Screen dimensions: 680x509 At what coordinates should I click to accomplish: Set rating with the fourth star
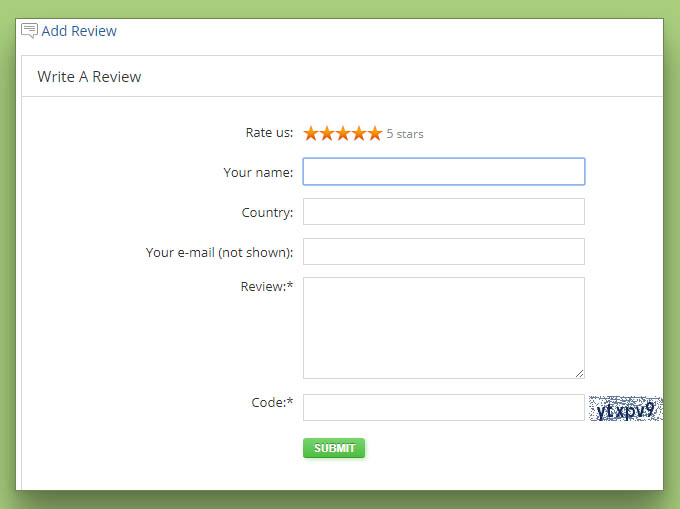coord(359,133)
